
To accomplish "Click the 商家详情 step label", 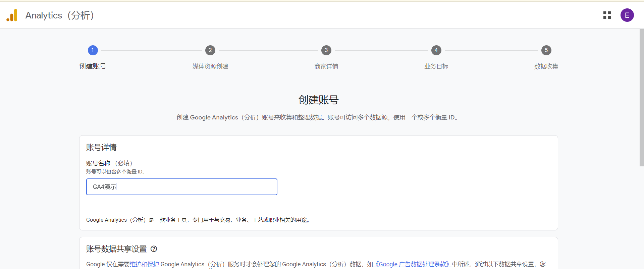I will tap(326, 66).
